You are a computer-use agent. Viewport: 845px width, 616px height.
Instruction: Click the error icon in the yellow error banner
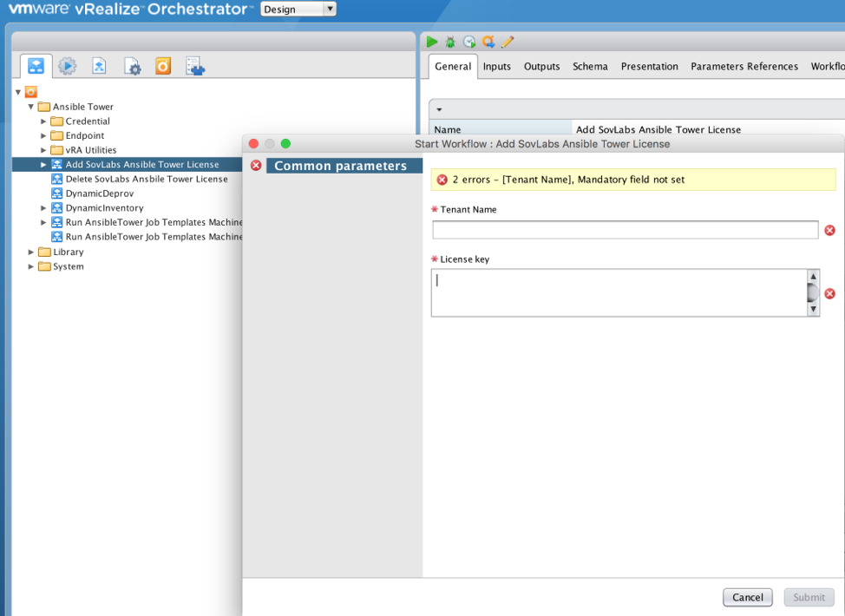(x=442, y=180)
